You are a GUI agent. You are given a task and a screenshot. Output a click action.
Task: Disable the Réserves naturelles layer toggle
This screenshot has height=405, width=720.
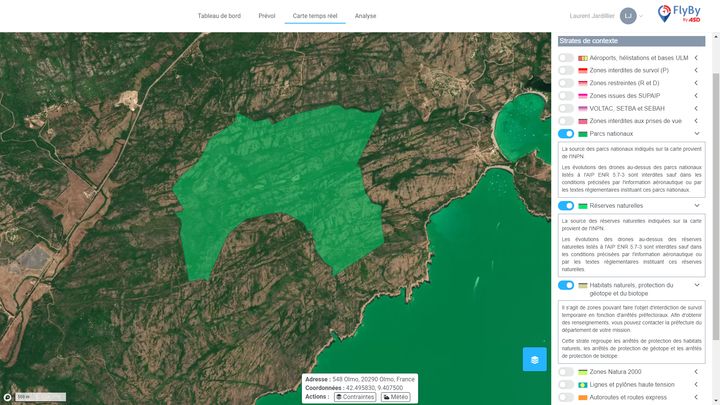[566, 206]
